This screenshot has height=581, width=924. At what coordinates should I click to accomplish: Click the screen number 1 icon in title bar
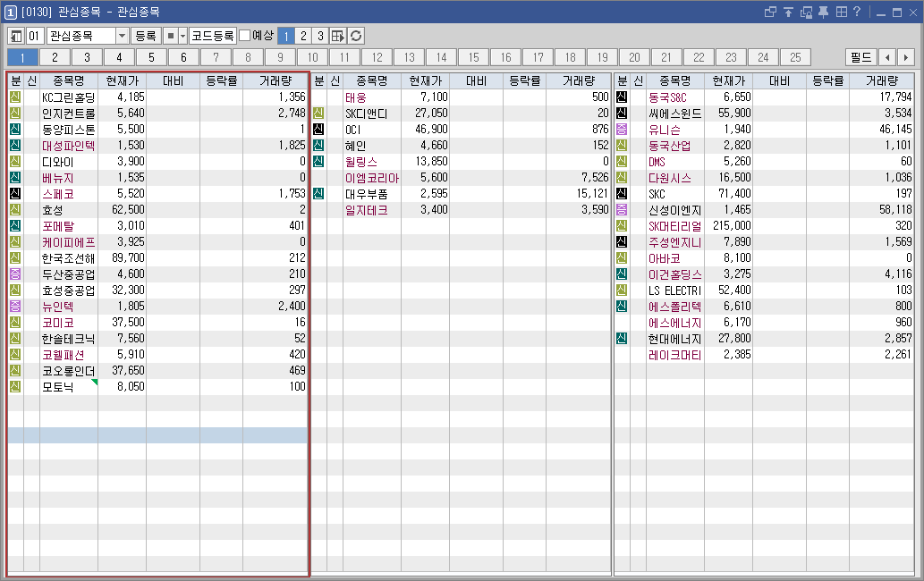pos(11,12)
